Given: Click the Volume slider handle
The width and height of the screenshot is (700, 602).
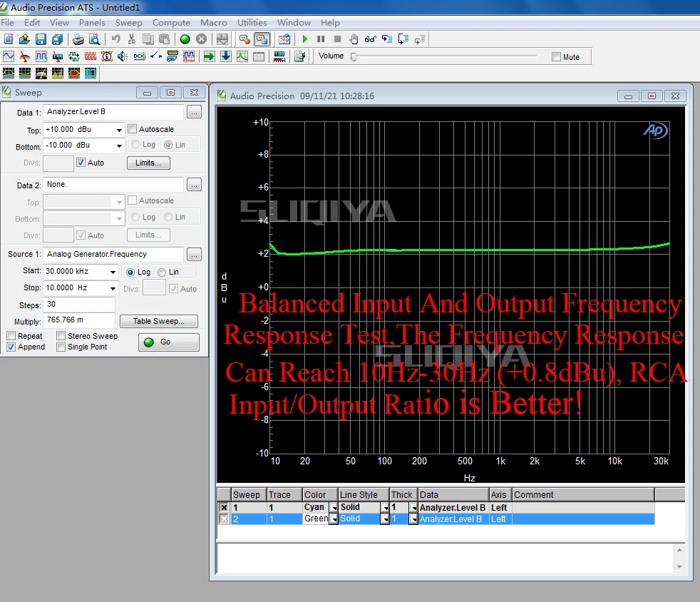Looking at the screenshot, I should click(x=353, y=57).
